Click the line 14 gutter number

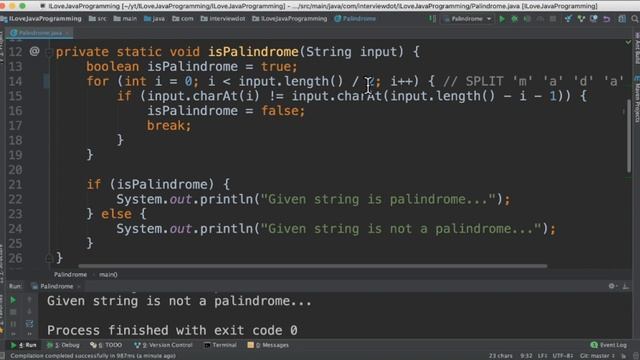point(15,81)
